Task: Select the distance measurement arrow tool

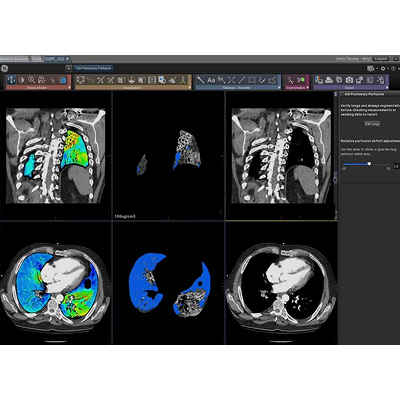Action: (200, 80)
